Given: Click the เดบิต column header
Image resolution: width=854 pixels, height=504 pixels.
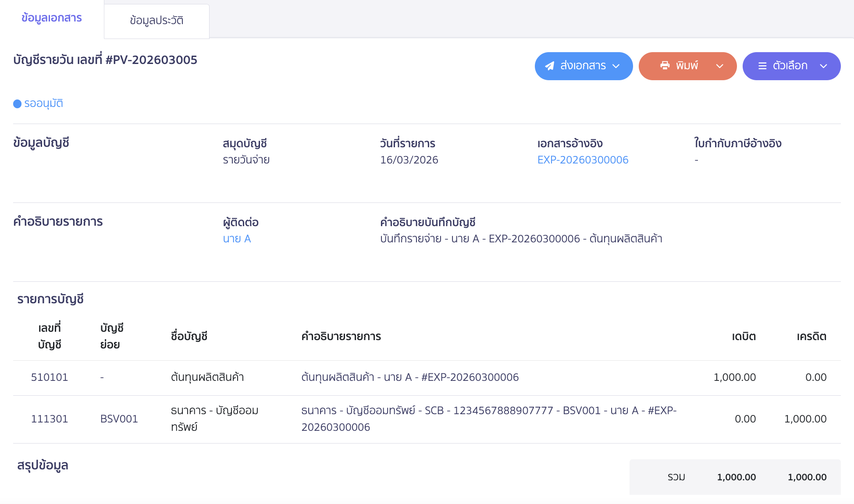Looking at the screenshot, I should click(x=744, y=337).
